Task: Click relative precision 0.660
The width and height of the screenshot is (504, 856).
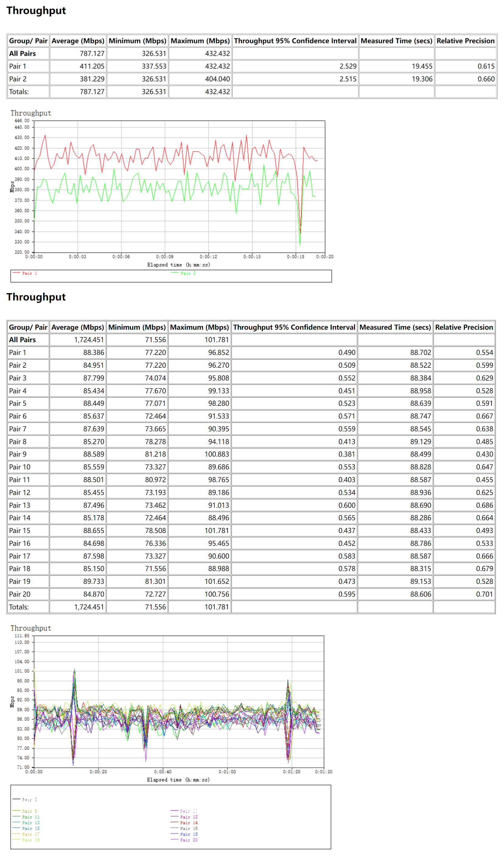Action: 466,79
